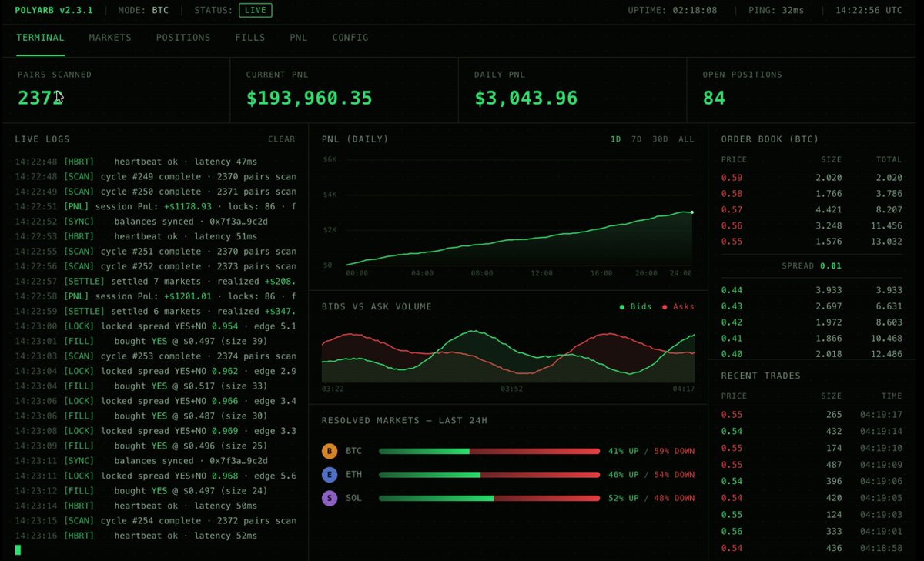Click the 'heartbeat ok · latency 47ms' log line
Screen dimensions: 924x561
tap(155, 162)
